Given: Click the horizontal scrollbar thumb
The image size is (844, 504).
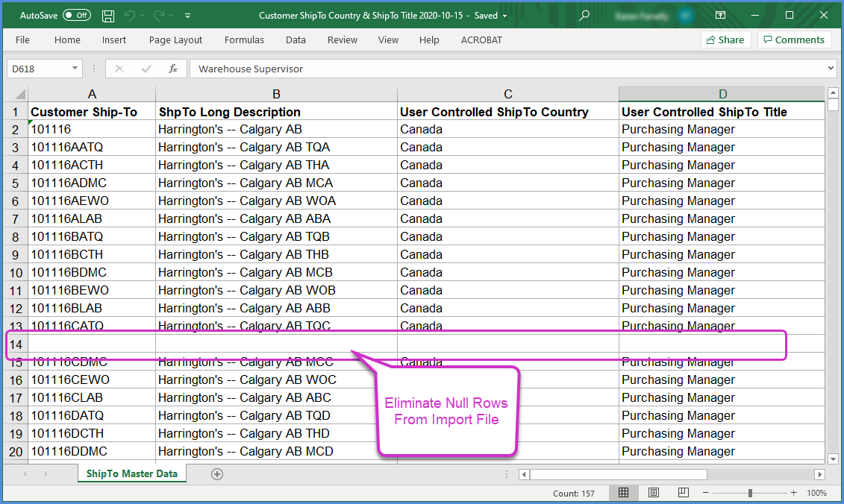Looking at the screenshot, I should [619, 474].
